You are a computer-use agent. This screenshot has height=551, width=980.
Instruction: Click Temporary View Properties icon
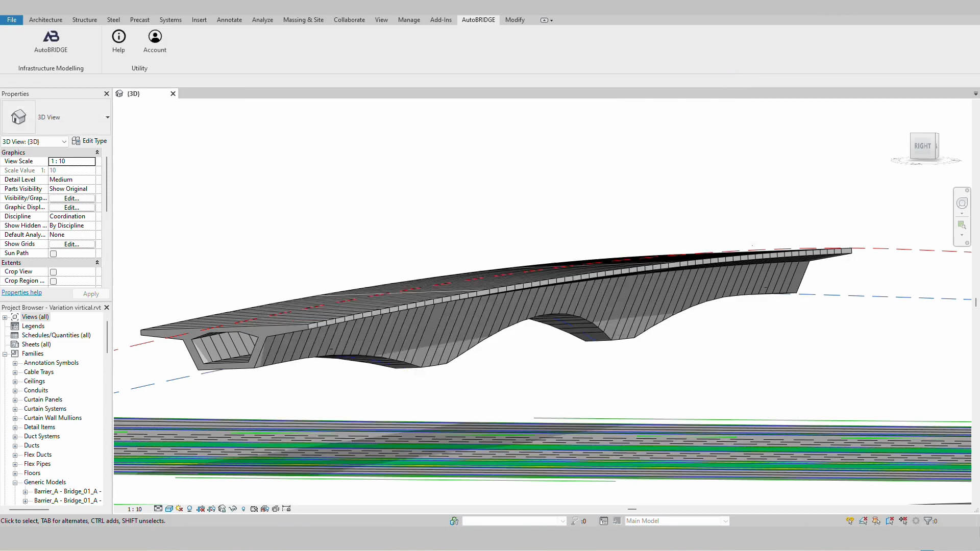(254, 509)
